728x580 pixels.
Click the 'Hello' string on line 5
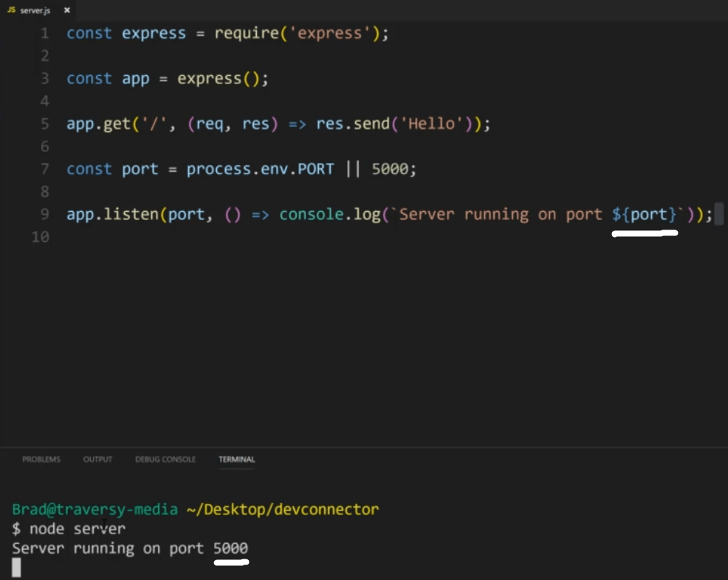click(x=432, y=124)
